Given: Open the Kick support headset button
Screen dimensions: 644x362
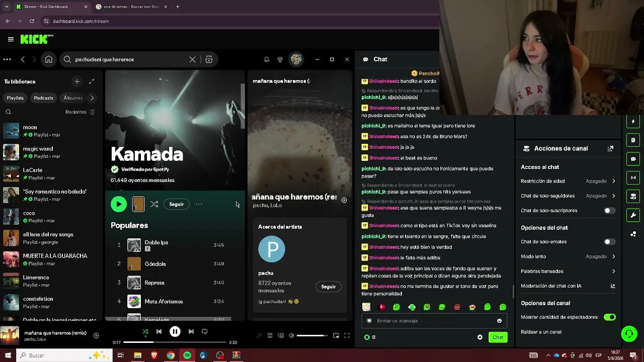Looking at the screenshot, I should pos(629,334).
